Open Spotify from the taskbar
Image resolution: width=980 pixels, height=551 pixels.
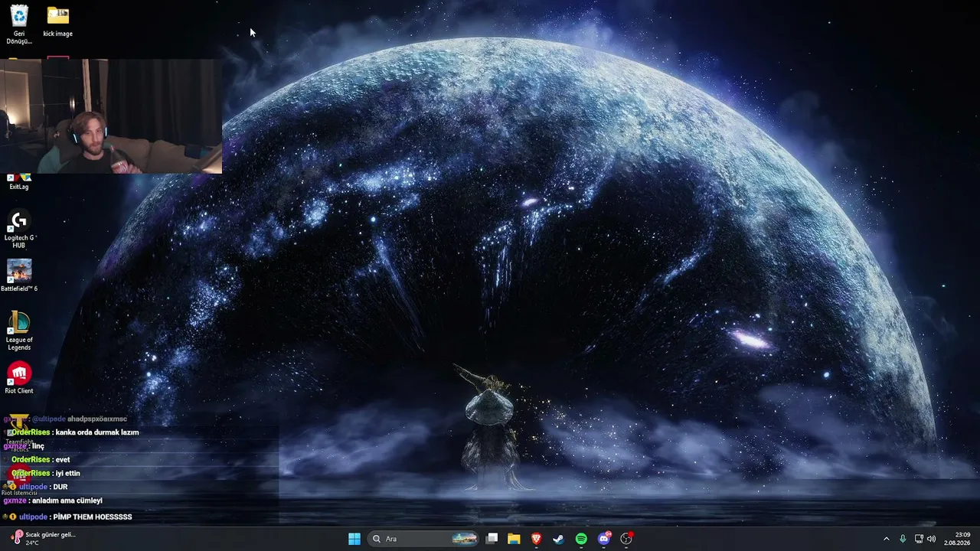581,539
